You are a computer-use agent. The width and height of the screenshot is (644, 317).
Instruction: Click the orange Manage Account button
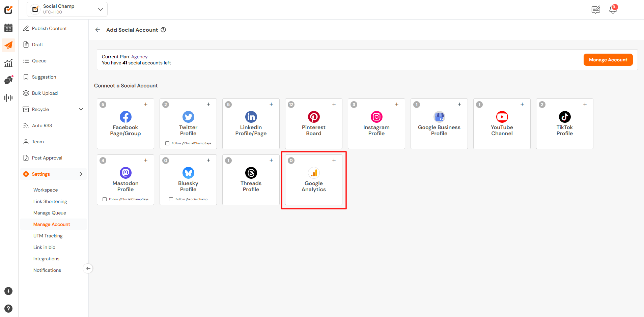608,60
